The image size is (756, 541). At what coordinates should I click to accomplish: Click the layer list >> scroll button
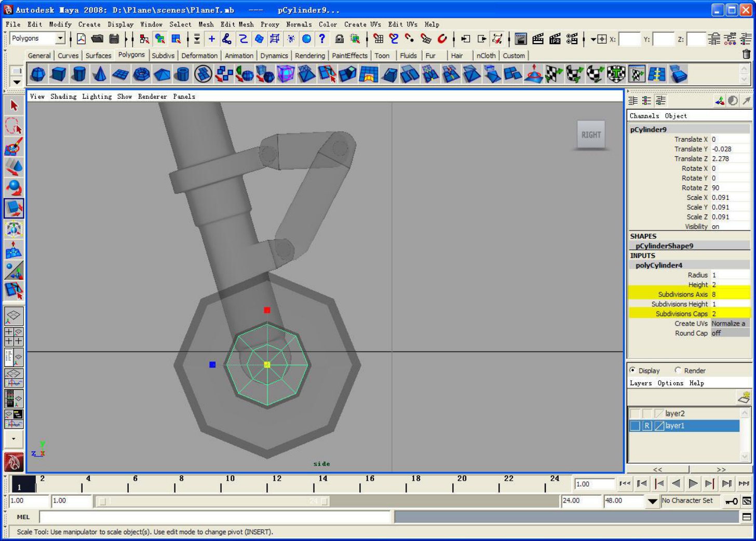pos(721,469)
